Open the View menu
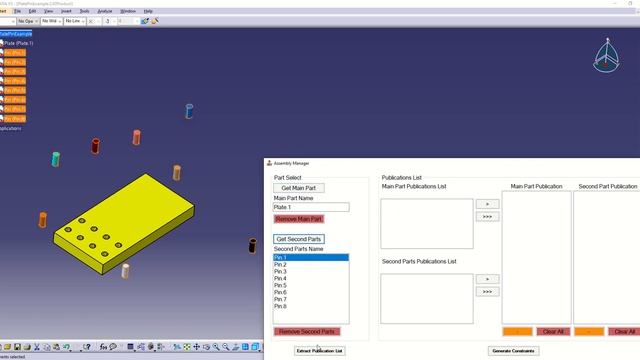This screenshot has width=640, height=360. click(x=48, y=11)
